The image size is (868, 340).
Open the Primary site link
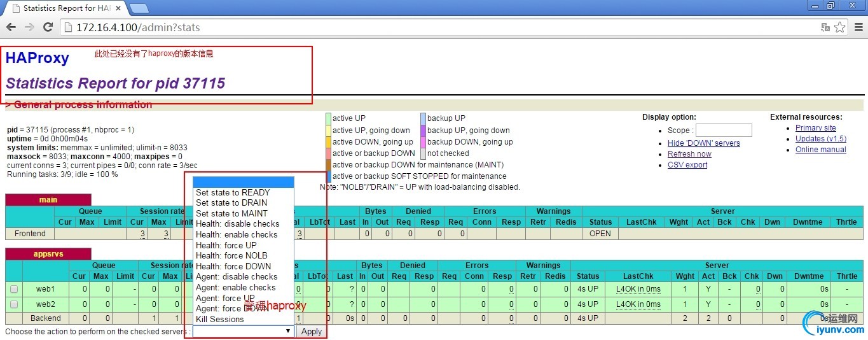click(x=816, y=128)
